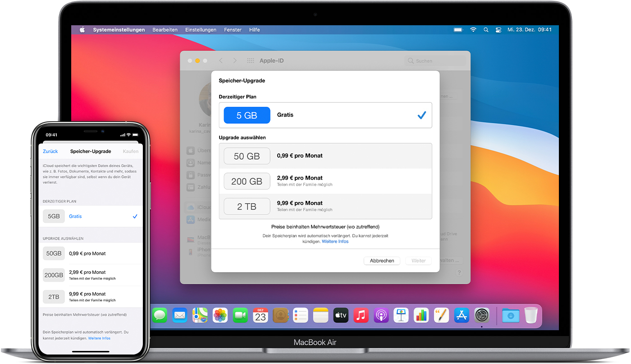The image size is (631, 364).
Task: Open the Music app in dock
Action: click(x=361, y=315)
